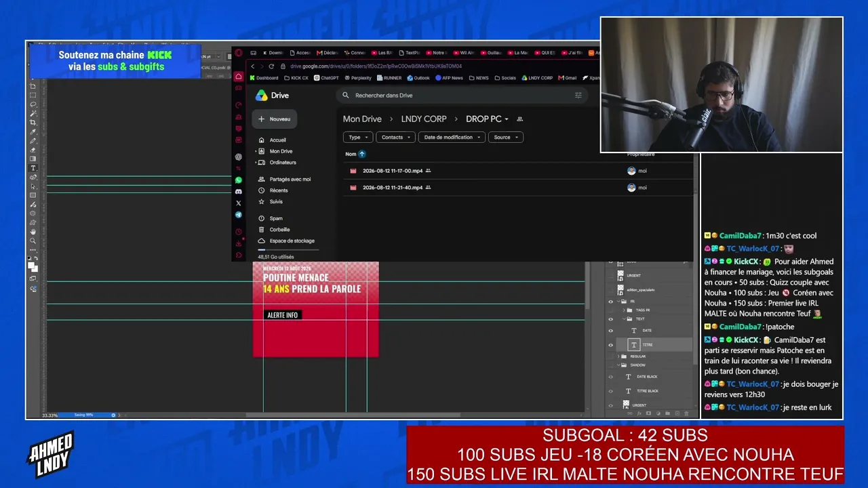Open the AFP News bookmark
The image size is (868, 488).
[449, 78]
